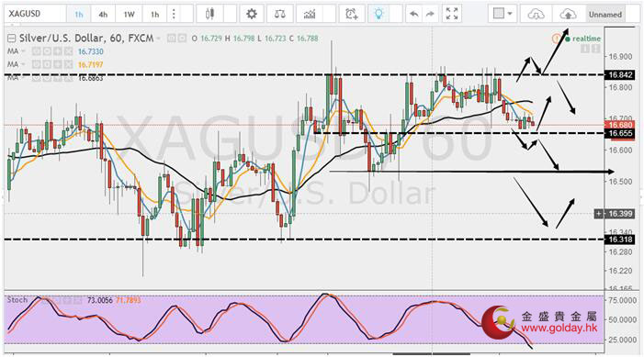Open chart settings gear icon
644x357 pixels.
click(252, 15)
